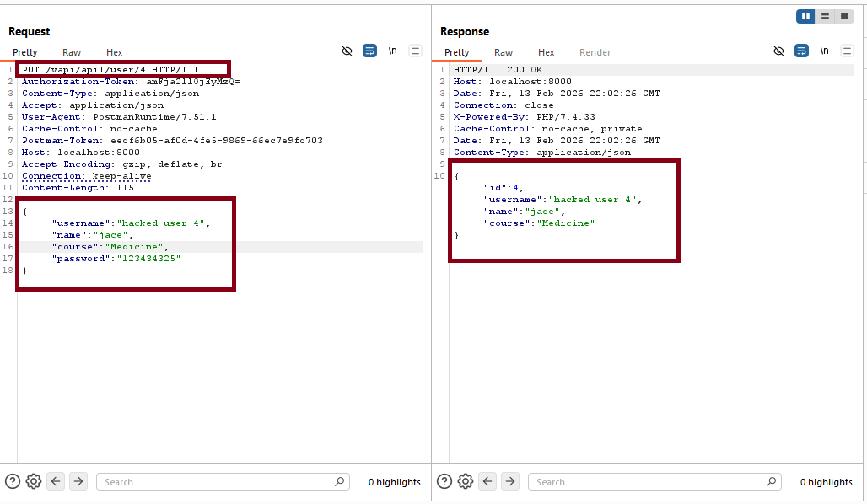Click the request Connection: keep-alive header
This screenshot has width=867, height=504.
coord(86,176)
